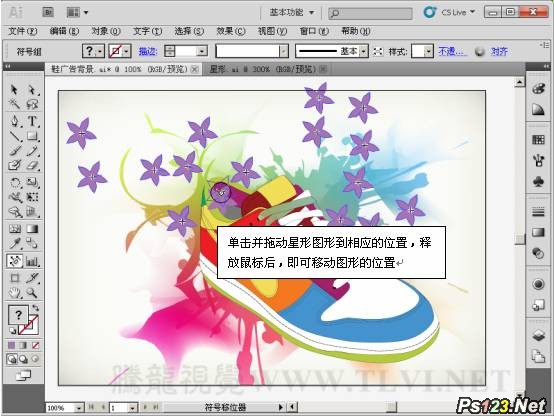Select the Zoom magnifier tool
This screenshot has height=416, width=554.
coord(32,293)
